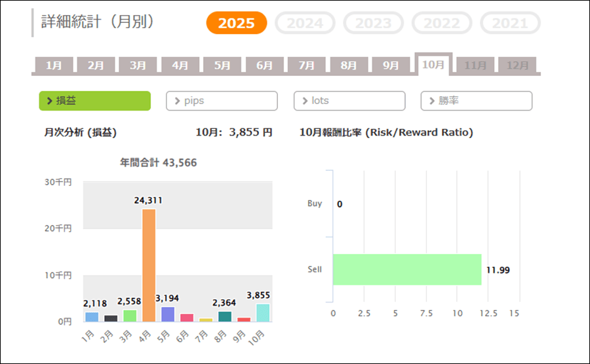Image resolution: width=590 pixels, height=364 pixels.
Task: Click the 12.5 x-axis tick label
Action: pyautogui.click(x=488, y=314)
